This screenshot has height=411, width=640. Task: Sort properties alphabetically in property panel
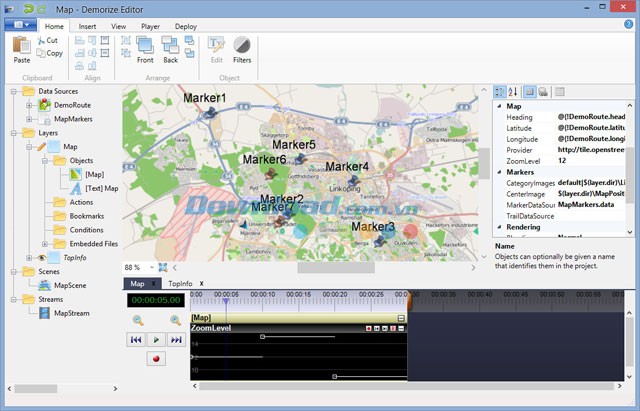[x=515, y=92]
